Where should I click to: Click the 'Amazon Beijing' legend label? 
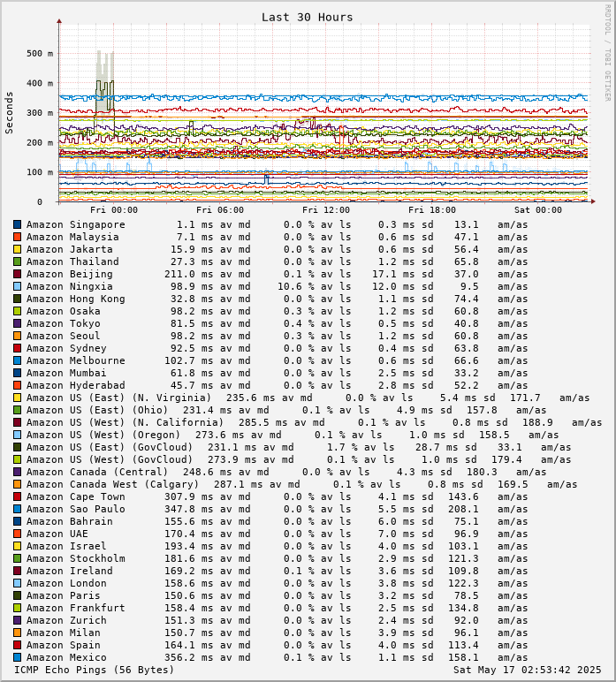pos(70,274)
